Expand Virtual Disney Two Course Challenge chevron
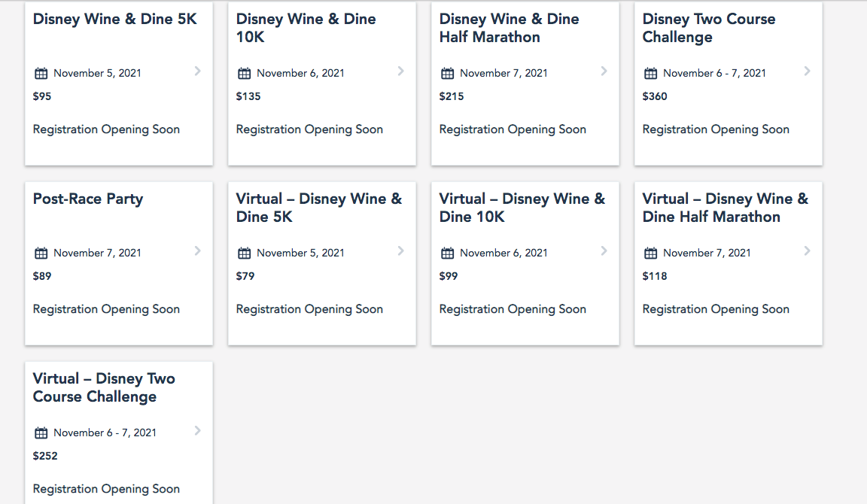Screen dimensions: 867x504 click(197, 431)
